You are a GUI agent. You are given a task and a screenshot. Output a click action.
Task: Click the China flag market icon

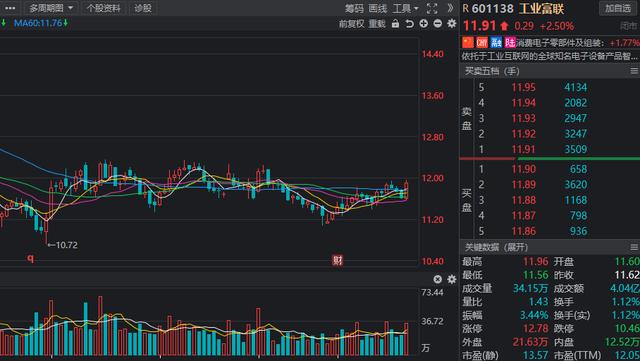coord(468,42)
